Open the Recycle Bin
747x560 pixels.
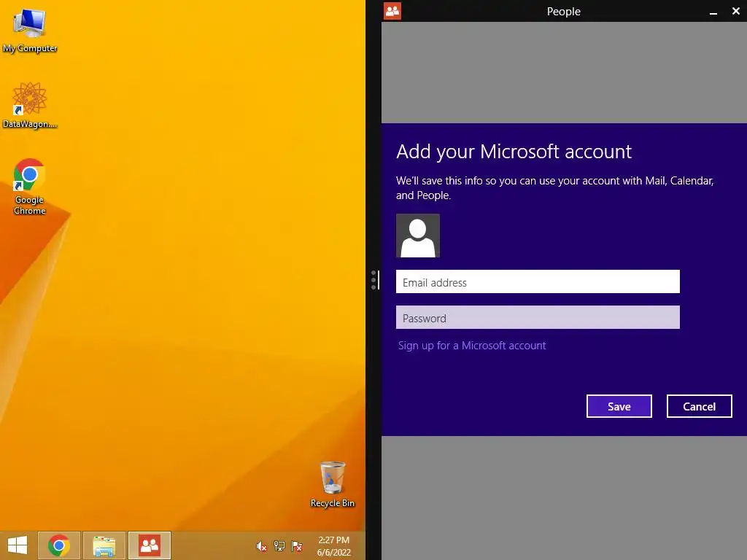click(332, 483)
